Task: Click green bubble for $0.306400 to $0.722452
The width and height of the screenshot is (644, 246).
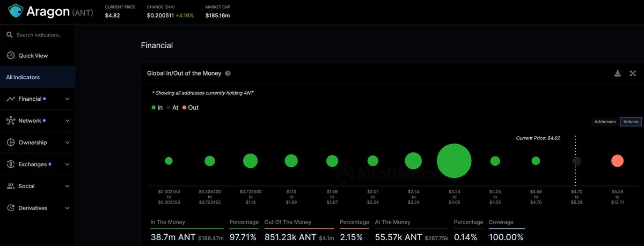Action: (x=210, y=161)
